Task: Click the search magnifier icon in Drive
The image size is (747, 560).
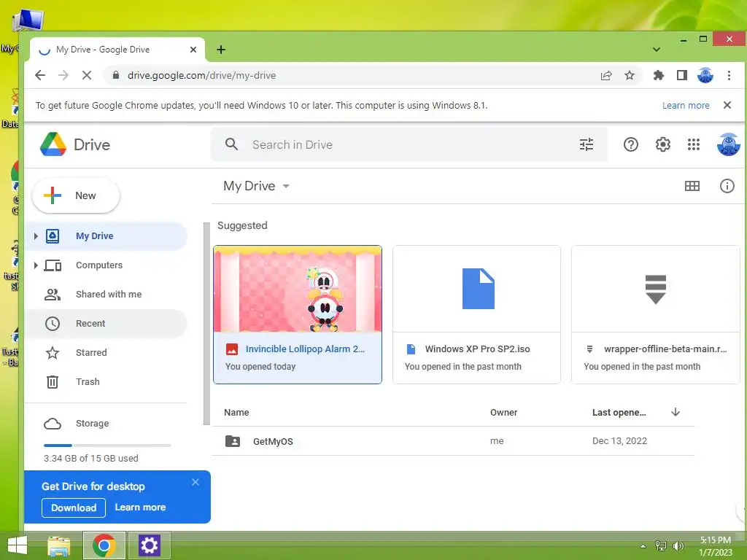Action: 231,144
